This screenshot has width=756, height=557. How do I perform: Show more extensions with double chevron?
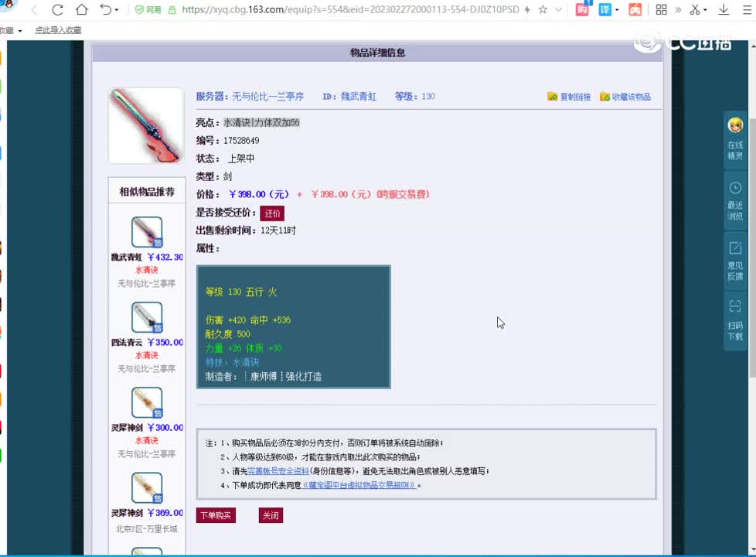pos(678,9)
